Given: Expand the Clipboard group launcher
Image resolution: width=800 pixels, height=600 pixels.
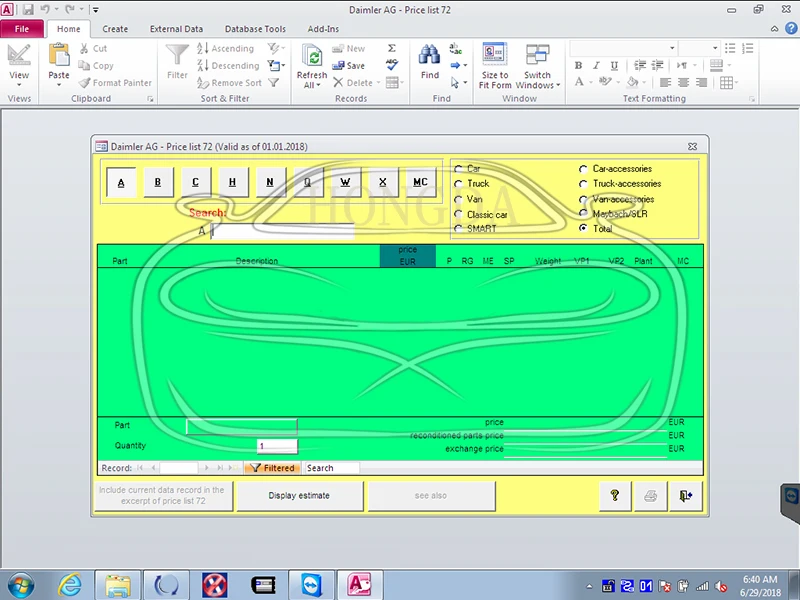Looking at the screenshot, I should [151, 99].
